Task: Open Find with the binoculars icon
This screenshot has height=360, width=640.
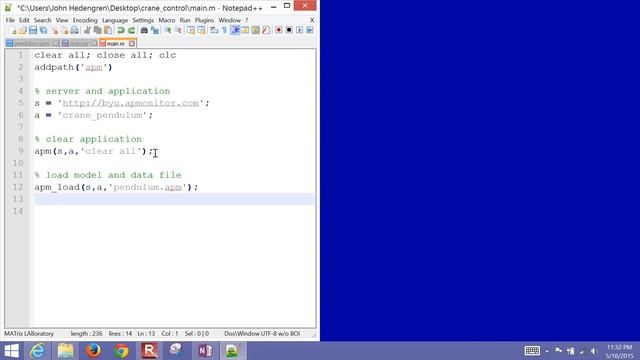Action: 144,30
